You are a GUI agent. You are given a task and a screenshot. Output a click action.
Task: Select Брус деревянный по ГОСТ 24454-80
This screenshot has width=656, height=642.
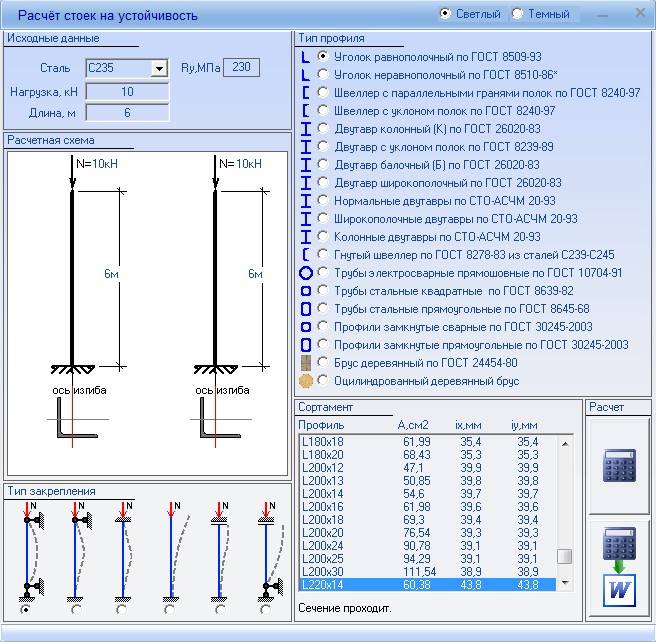click(323, 362)
